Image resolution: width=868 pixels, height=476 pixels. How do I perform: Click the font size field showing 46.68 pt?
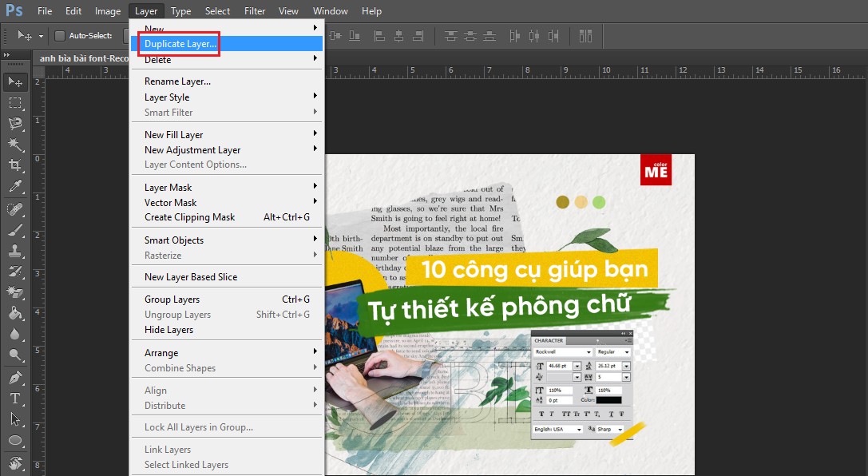(x=560, y=366)
